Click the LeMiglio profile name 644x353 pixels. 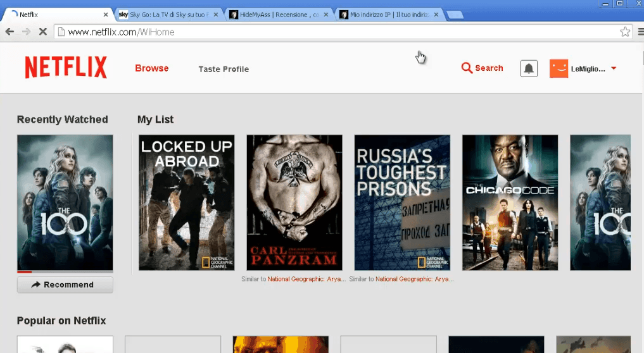click(588, 69)
